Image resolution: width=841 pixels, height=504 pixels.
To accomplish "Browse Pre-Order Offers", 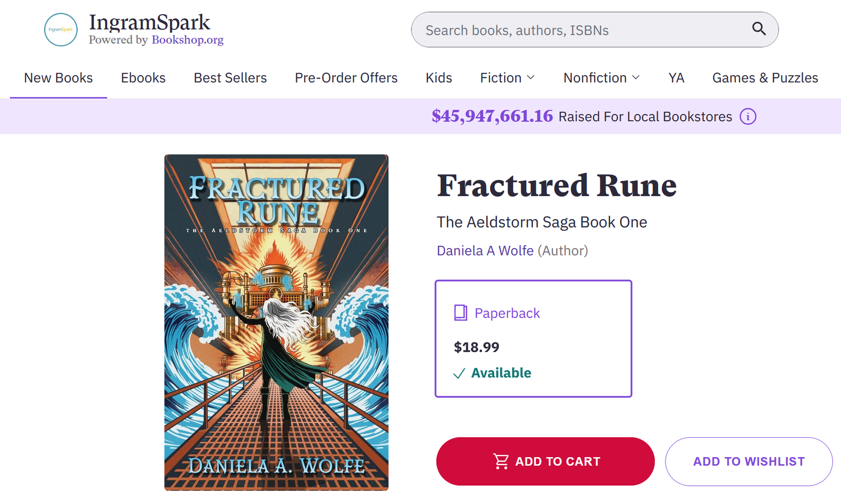I will pyautogui.click(x=346, y=78).
